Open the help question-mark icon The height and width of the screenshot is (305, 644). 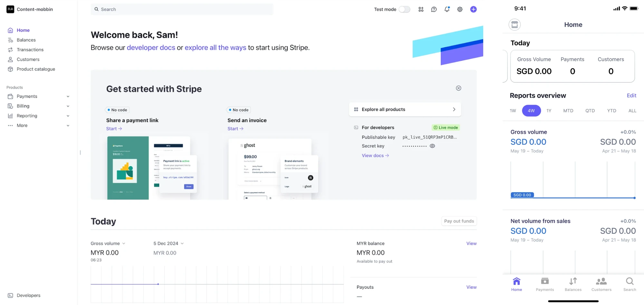pos(434,9)
